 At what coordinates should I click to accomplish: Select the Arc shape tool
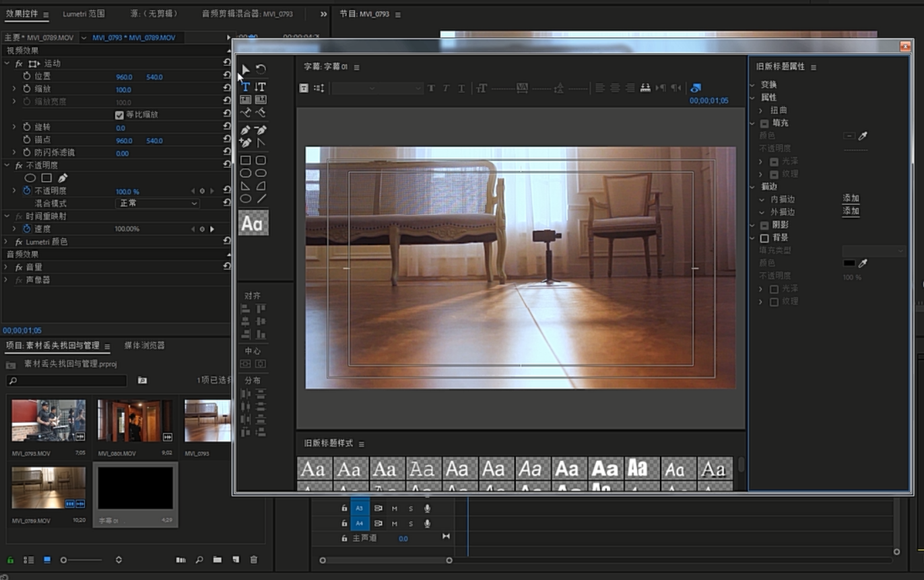tap(261, 186)
